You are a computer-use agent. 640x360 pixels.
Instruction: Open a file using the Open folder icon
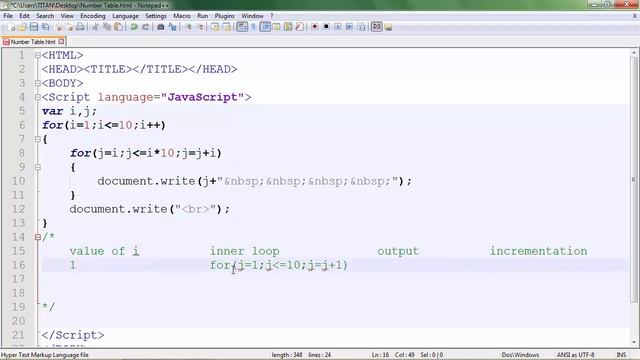(x=22, y=27)
